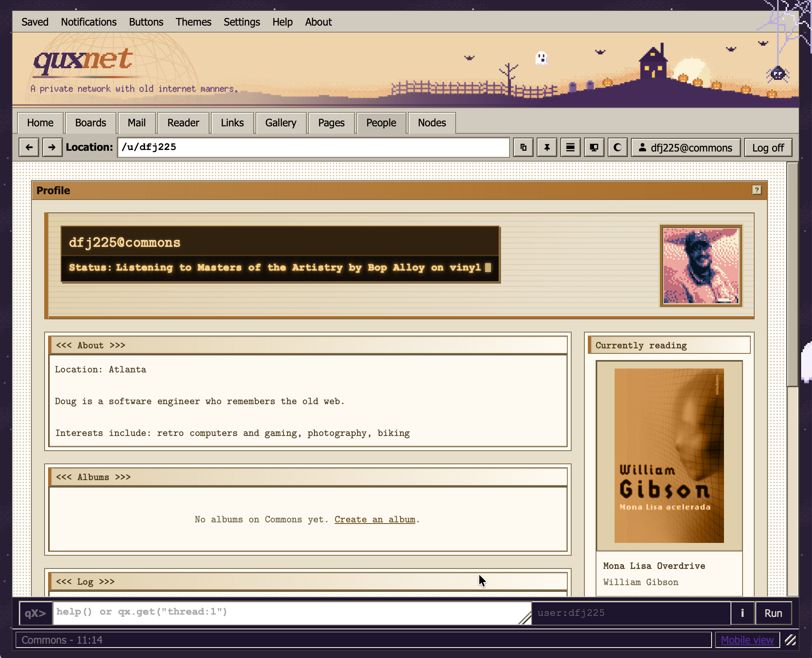The image size is (812, 658).
Task: Open the Notifications menu
Action: 89,22
